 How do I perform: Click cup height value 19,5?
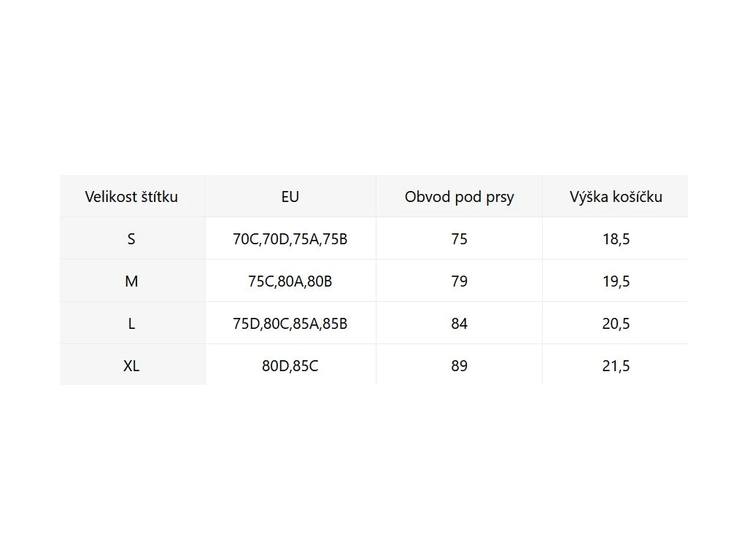[x=616, y=281]
